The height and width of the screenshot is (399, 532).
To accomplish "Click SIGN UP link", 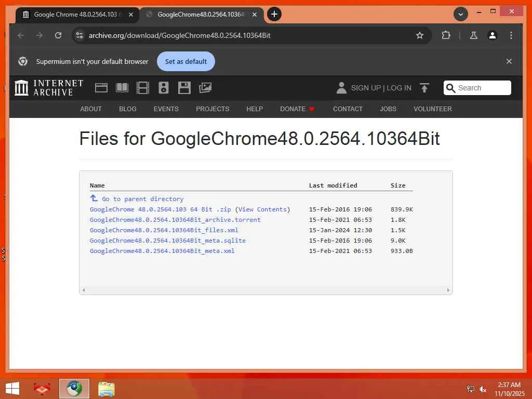I will coord(366,88).
